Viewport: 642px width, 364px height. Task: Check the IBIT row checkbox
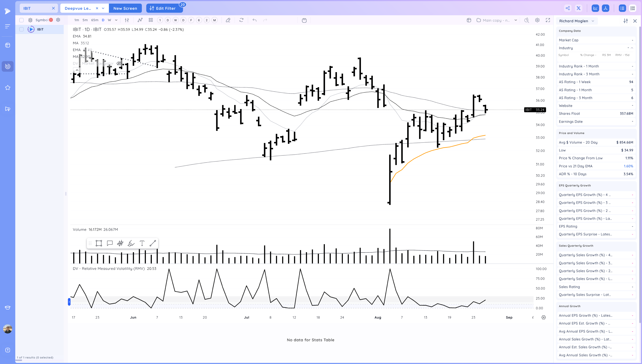coord(22,29)
